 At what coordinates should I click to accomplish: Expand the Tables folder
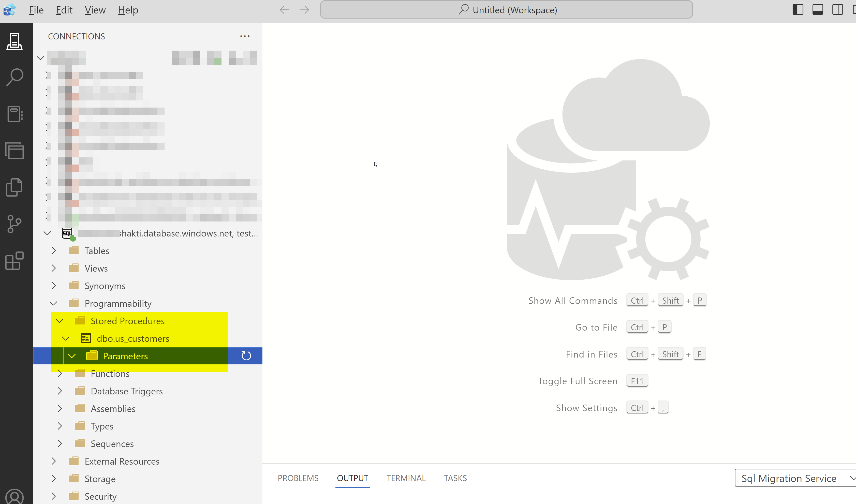(x=53, y=251)
